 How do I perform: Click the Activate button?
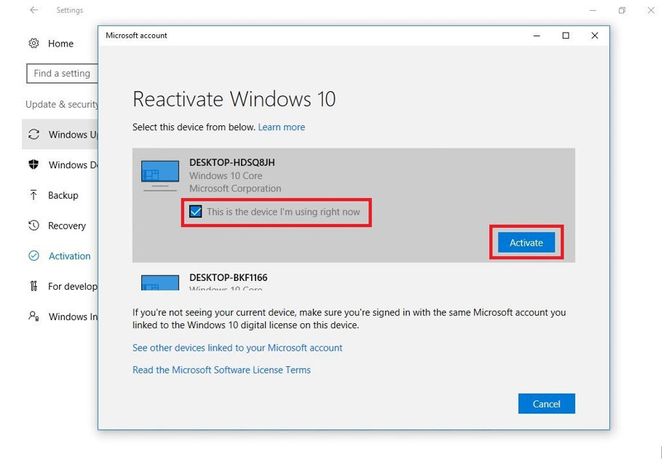526,242
